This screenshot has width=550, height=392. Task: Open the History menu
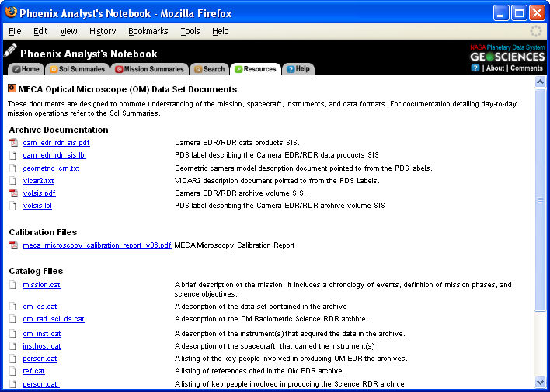point(103,31)
